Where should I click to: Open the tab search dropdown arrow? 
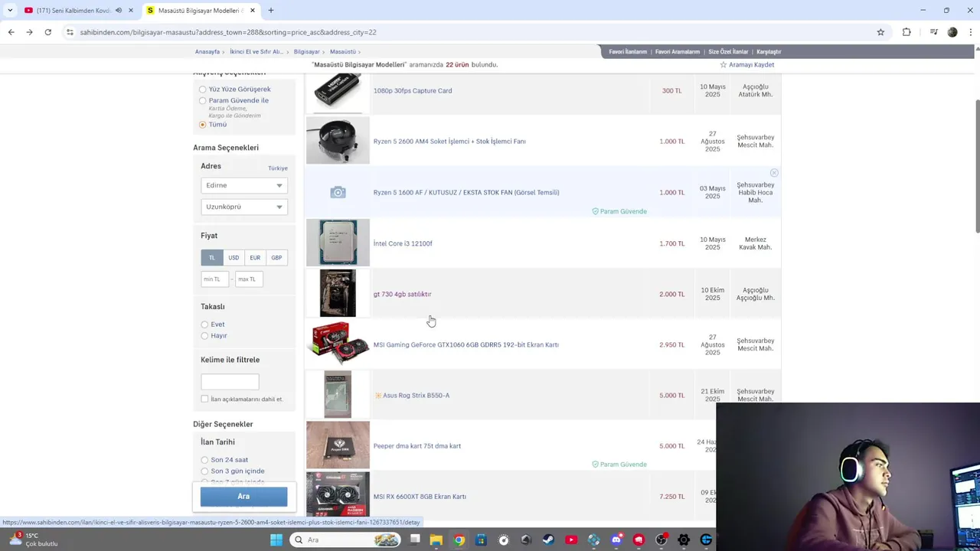tap(10, 11)
